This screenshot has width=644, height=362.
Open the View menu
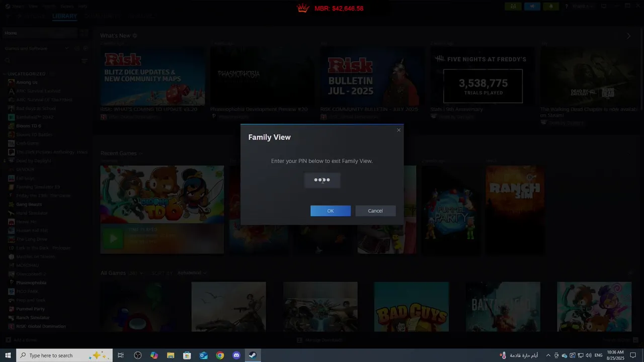33,6
